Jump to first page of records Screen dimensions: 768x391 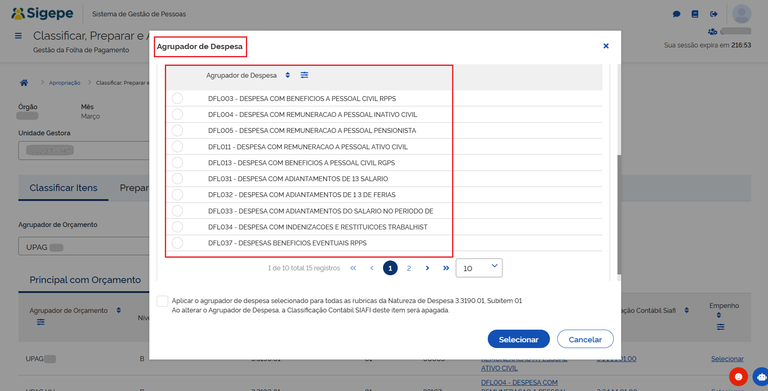click(353, 268)
